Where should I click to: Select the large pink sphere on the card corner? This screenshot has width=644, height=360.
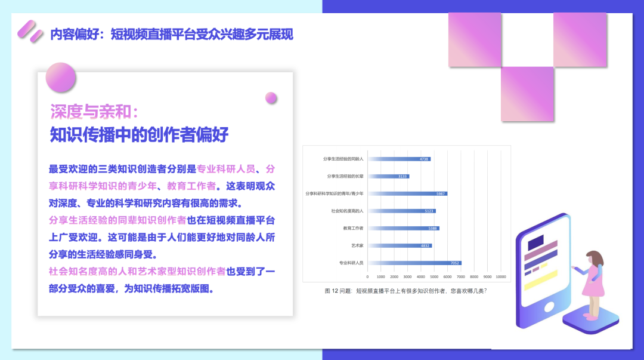[61, 77]
